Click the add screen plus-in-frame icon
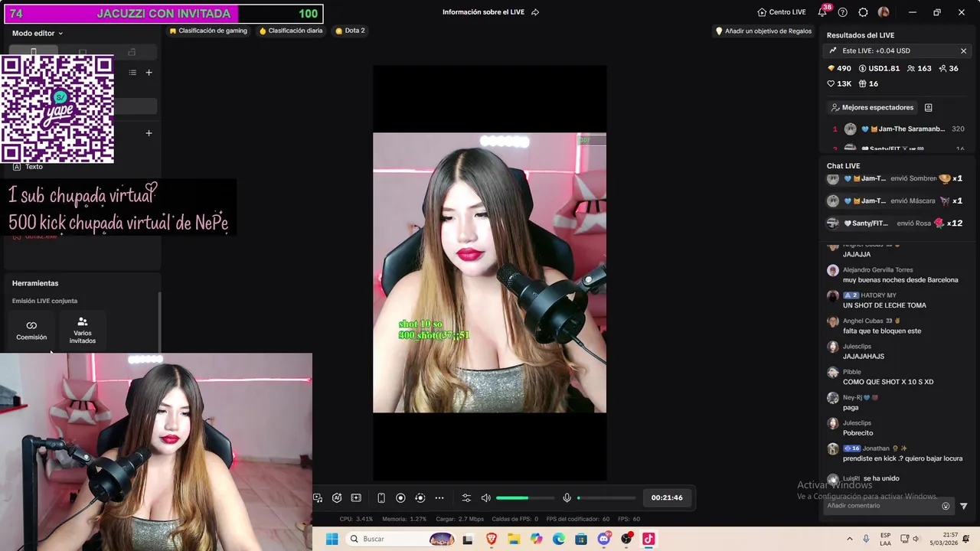Viewport: 980px width, 551px height. [x=356, y=498]
